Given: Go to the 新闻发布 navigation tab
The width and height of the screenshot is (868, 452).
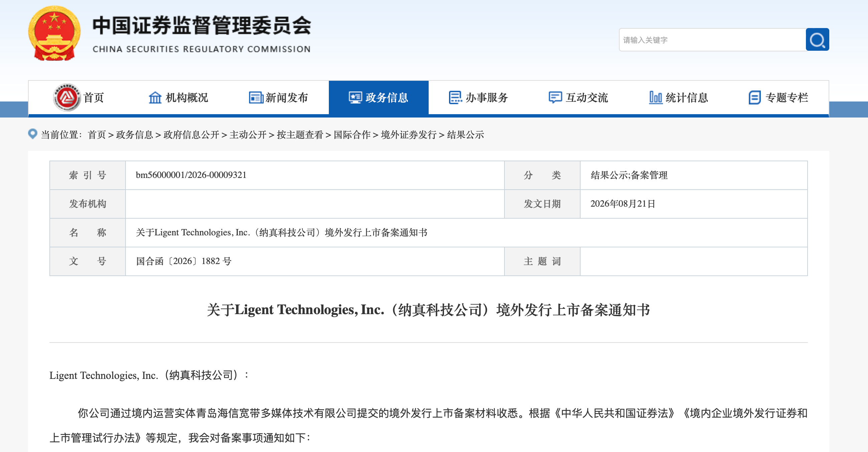Looking at the screenshot, I should coord(278,98).
